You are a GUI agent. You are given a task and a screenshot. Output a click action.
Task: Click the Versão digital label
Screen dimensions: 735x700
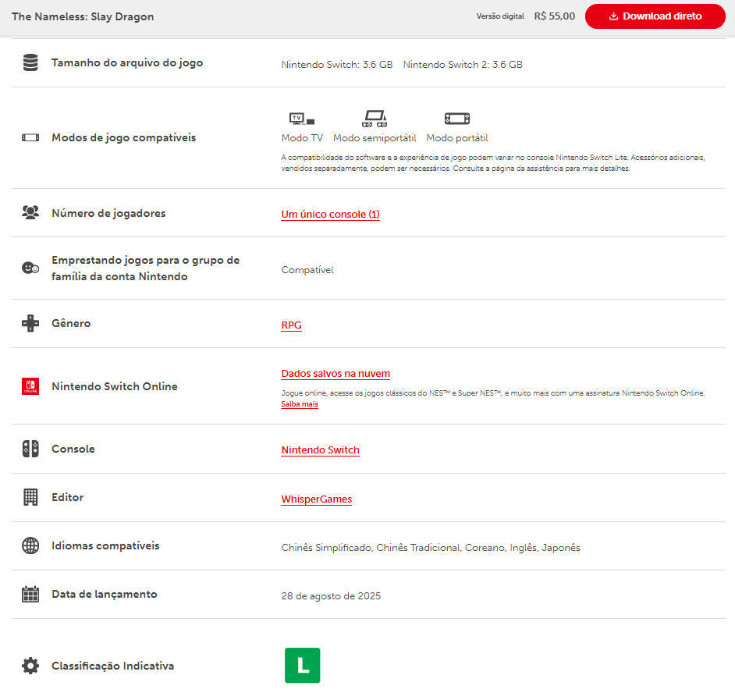point(500,16)
